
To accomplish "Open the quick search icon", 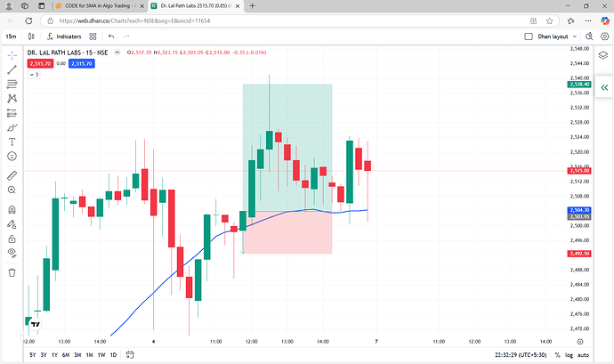I will 589,36.
